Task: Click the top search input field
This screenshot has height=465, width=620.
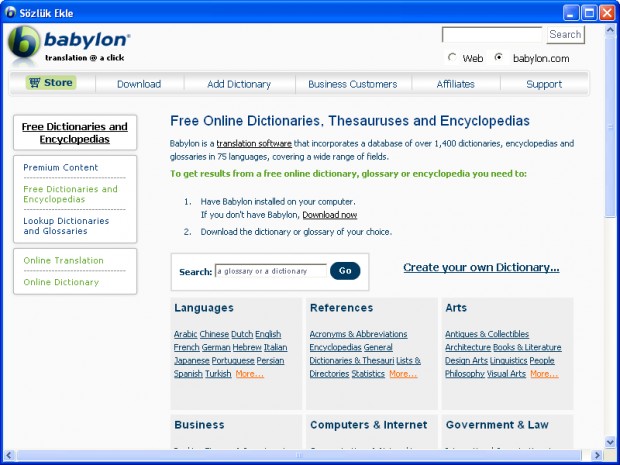Action: tap(492, 35)
